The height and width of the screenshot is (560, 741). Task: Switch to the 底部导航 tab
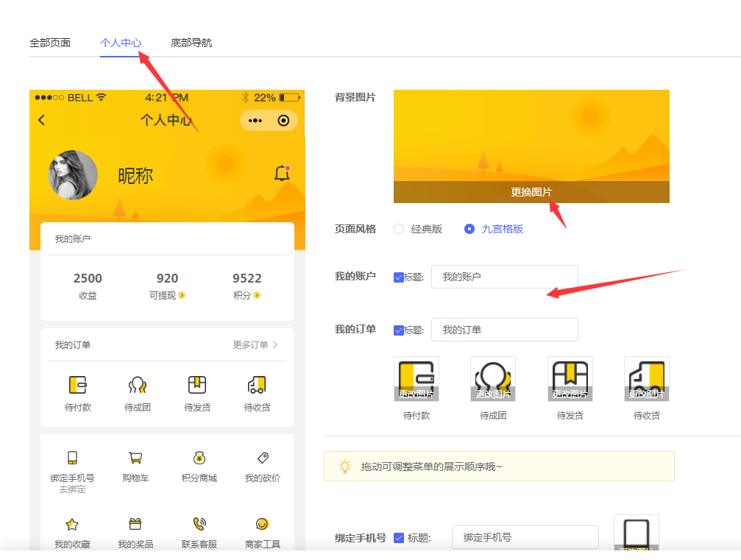pos(191,43)
